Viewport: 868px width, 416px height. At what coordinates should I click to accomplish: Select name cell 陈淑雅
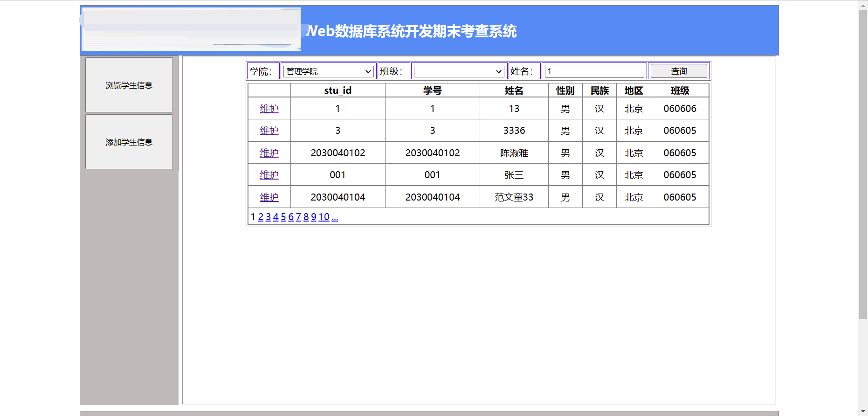pyautogui.click(x=514, y=153)
